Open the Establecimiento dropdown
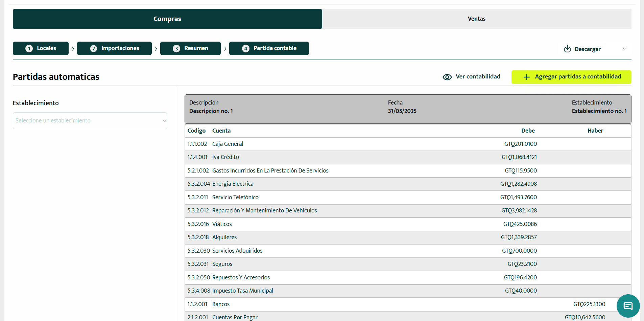The image size is (644, 321). 90,120
